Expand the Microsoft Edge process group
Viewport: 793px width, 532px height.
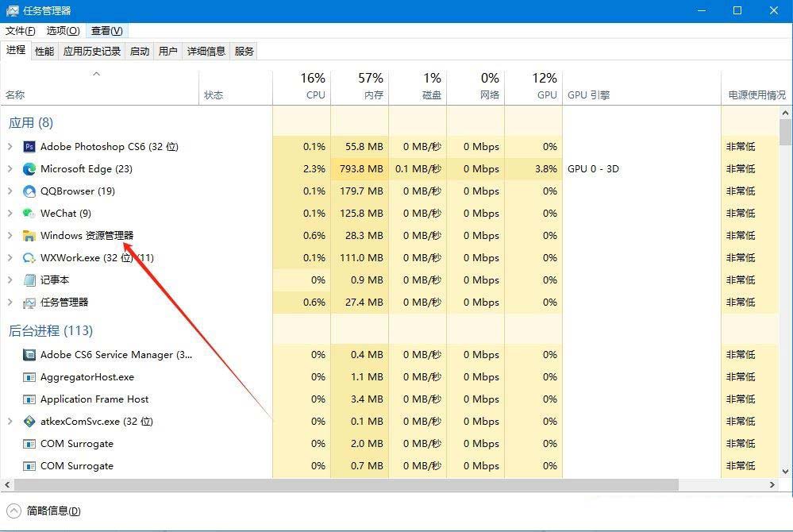(x=10, y=169)
